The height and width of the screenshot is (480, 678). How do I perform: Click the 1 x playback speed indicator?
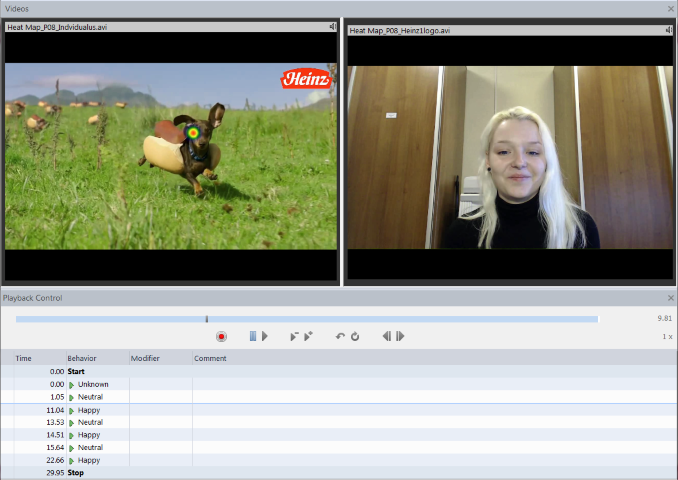point(667,336)
